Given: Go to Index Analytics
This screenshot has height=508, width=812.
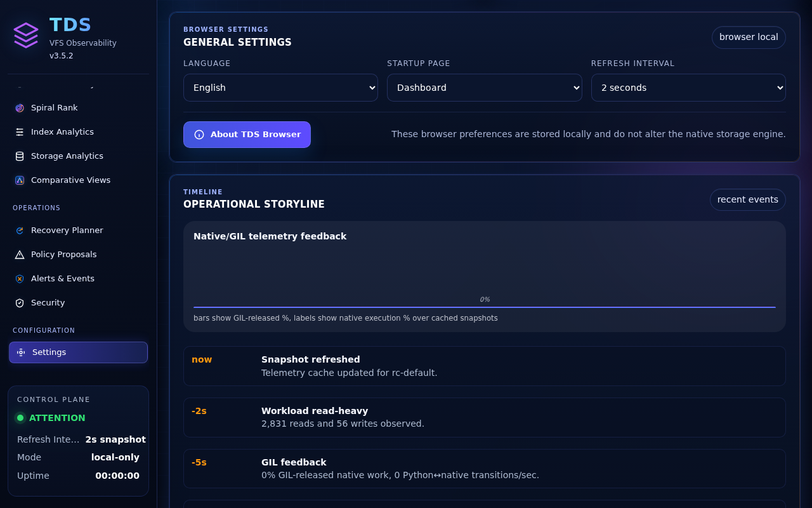Looking at the screenshot, I should click(78, 132).
